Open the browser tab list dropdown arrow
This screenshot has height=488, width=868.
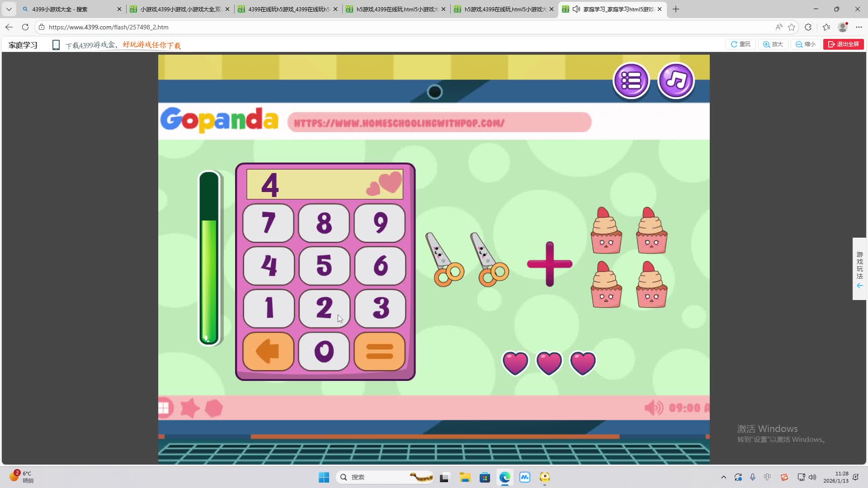[9, 9]
